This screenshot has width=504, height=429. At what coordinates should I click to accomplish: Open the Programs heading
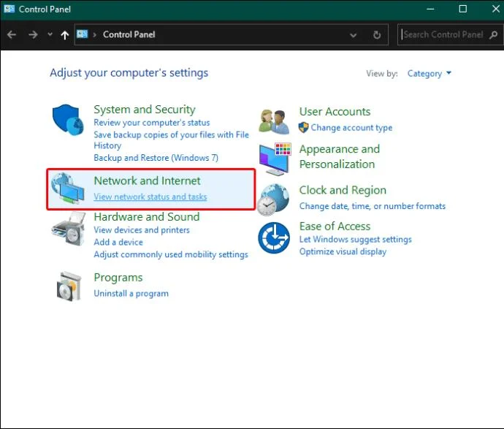[118, 278]
